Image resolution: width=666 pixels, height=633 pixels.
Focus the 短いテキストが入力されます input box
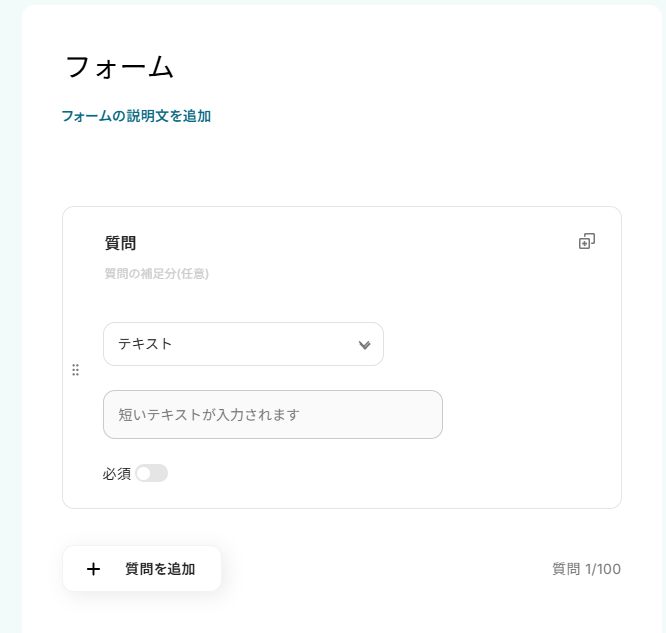[272, 414]
